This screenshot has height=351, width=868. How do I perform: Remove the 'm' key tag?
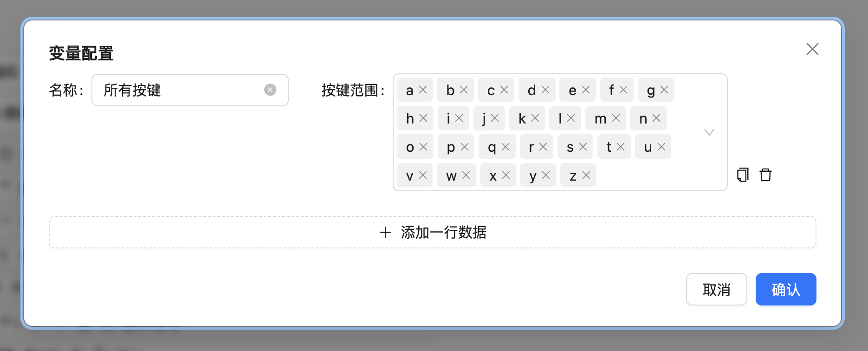(616, 118)
